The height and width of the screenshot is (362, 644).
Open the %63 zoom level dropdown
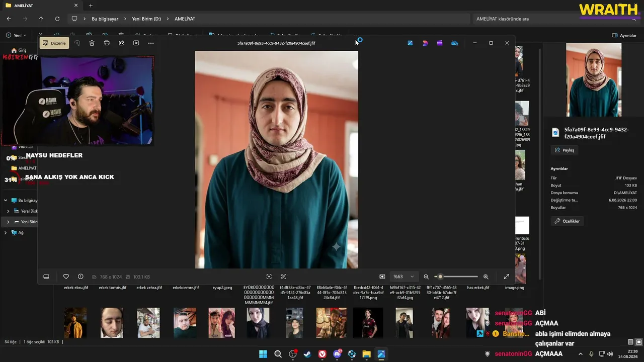point(404,277)
